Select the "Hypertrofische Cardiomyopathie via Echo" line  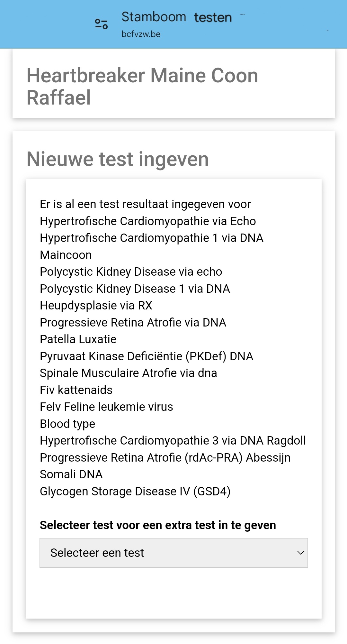(148, 221)
